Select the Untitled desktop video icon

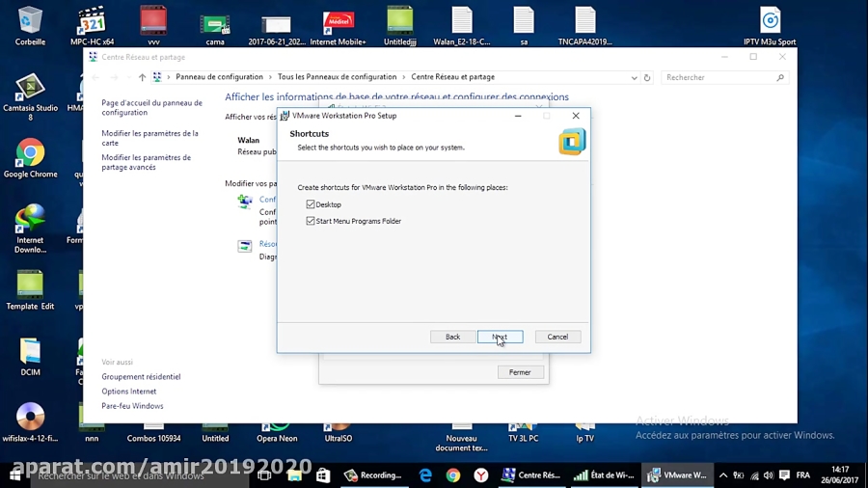click(215, 434)
